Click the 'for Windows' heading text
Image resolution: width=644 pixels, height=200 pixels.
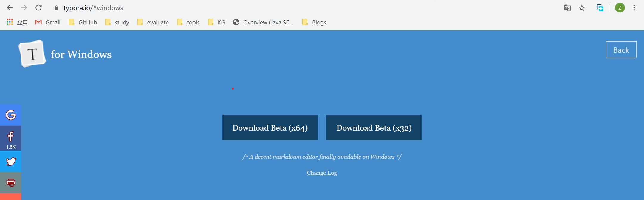point(81,54)
